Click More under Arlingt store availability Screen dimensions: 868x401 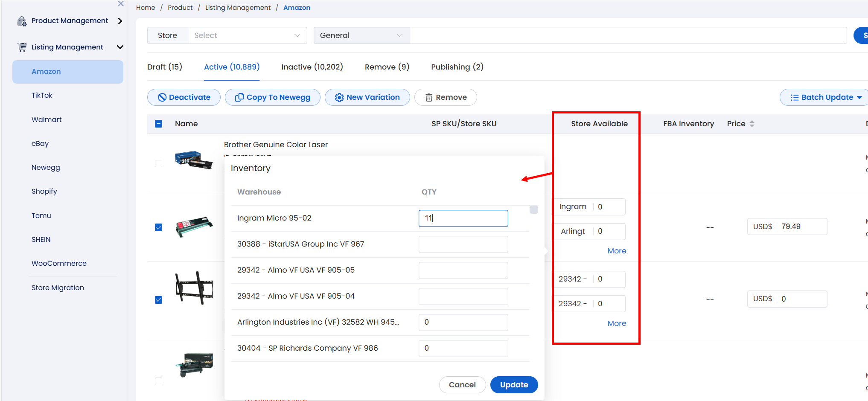click(617, 251)
